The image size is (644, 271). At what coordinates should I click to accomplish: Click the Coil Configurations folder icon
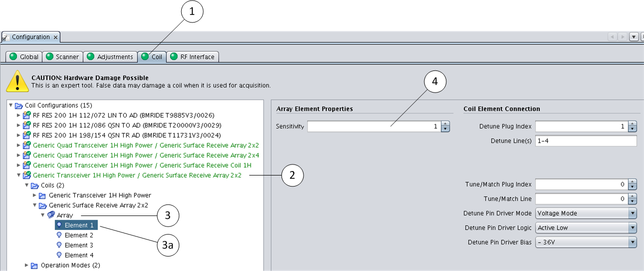[19, 105]
